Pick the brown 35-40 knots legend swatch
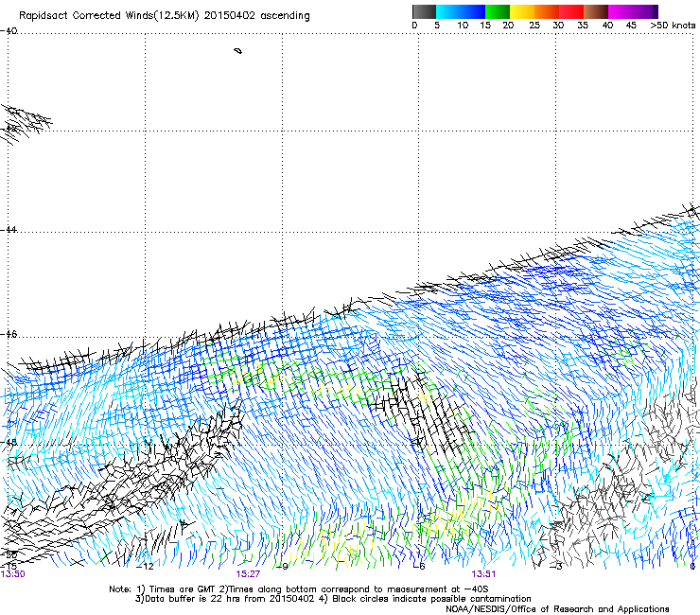This screenshot has width=700, height=615. tap(596, 11)
